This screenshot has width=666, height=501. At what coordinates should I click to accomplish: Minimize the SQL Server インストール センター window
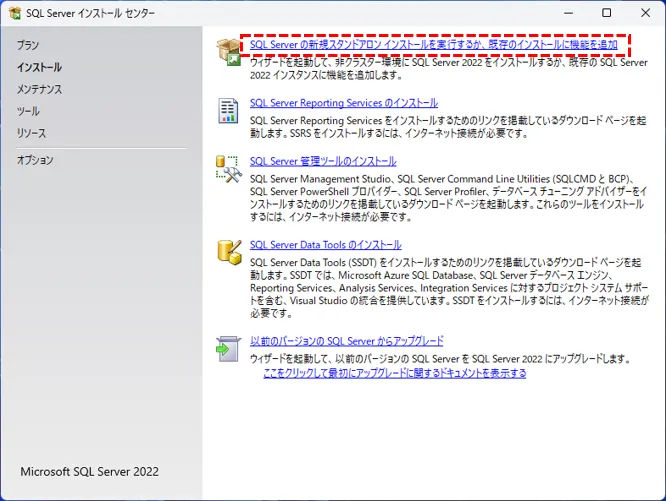(x=562, y=14)
